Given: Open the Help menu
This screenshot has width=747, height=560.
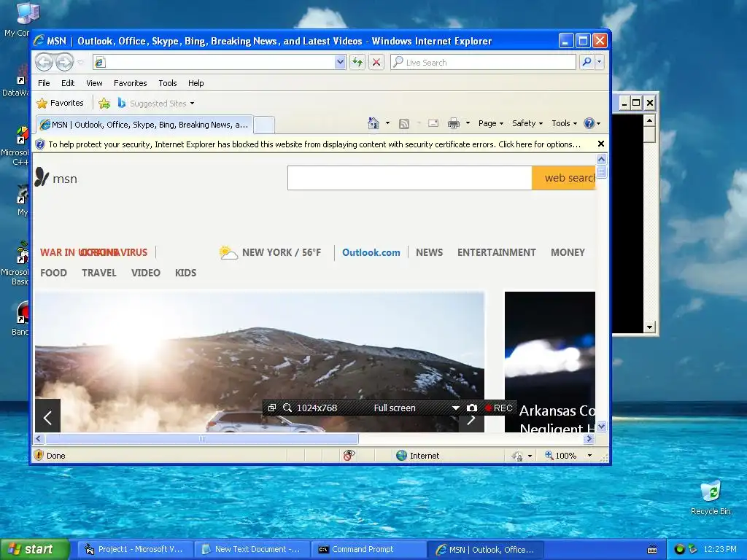Looking at the screenshot, I should (196, 83).
